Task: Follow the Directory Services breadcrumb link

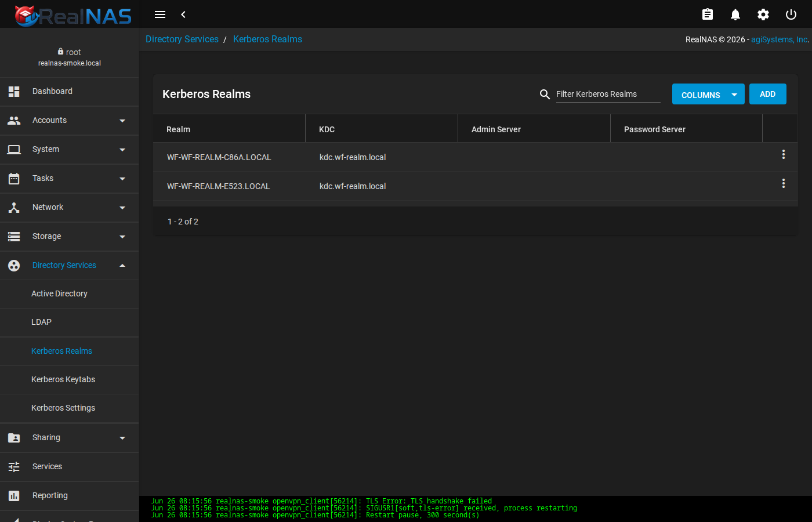Action: [182, 39]
